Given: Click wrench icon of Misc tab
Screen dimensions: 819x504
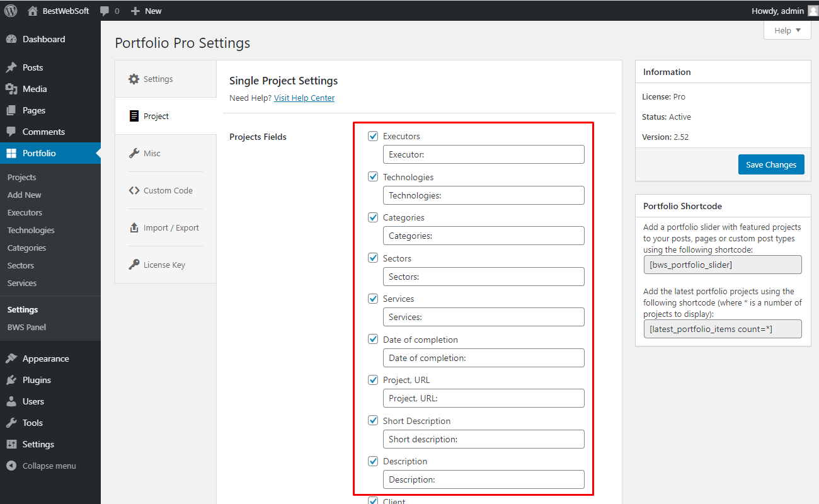Looking at the screenshot, I should pos(134,153).
